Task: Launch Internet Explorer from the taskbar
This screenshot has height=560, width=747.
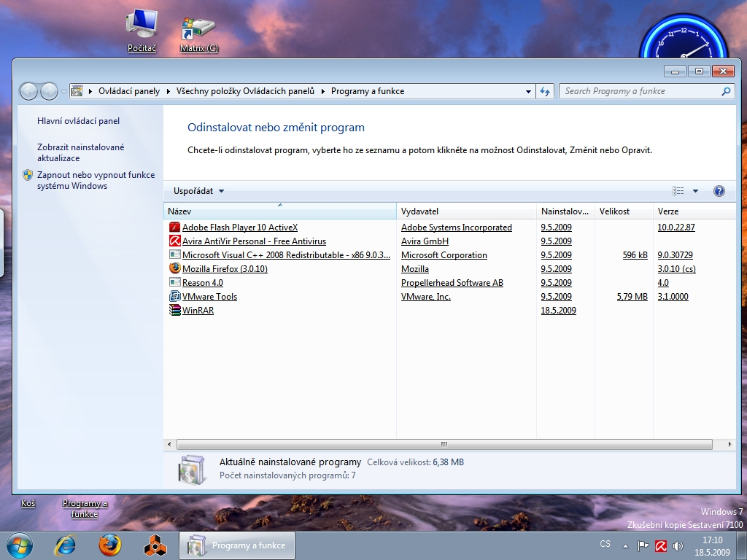Action: pos(65,545)
